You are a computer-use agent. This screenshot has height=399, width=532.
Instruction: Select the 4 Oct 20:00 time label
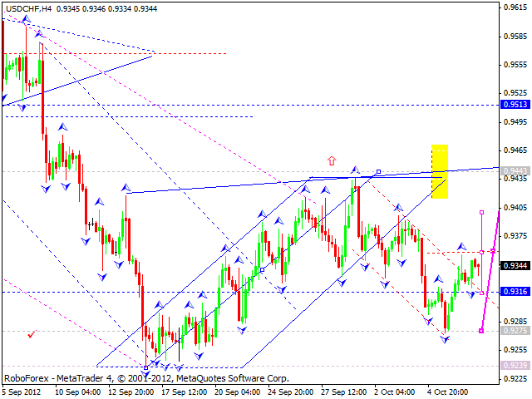[449, 390]
